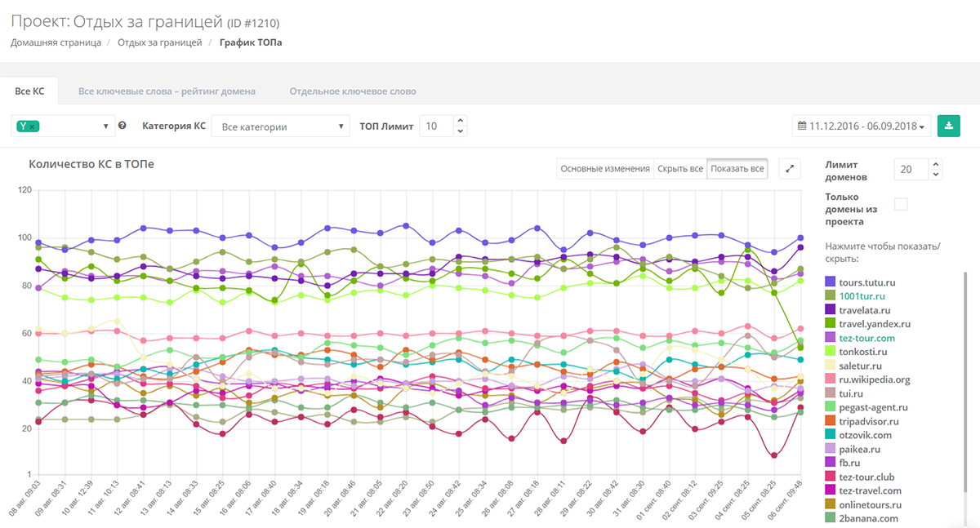Open Домашняя страница breadcrumb link
This screenshot has height=528, width=980.
point(56,42)
